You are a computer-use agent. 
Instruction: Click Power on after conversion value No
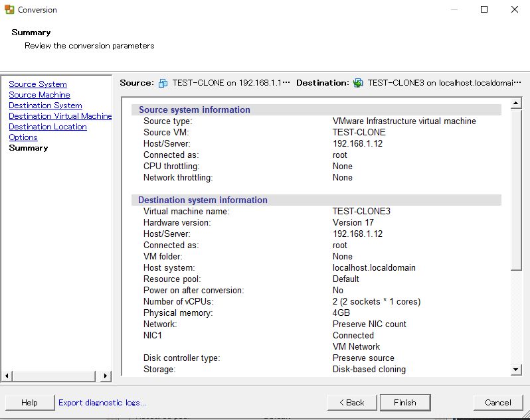click(337, 290)
